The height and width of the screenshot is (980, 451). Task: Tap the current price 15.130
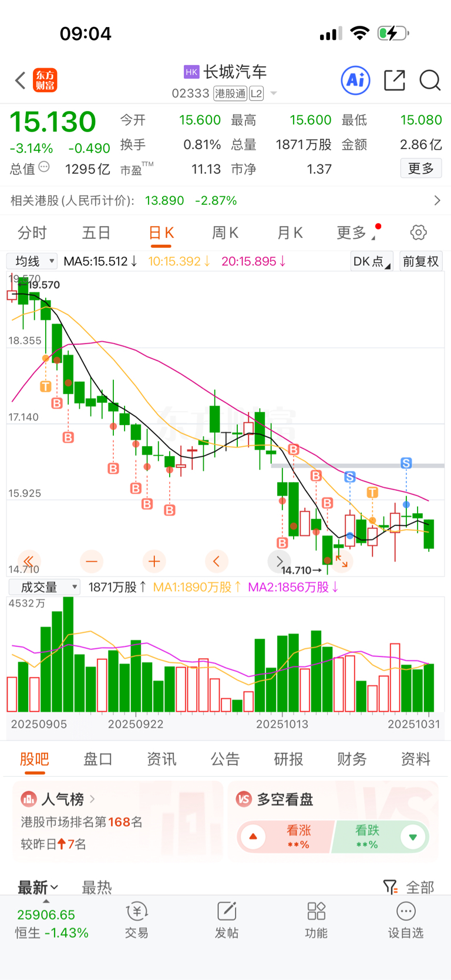coord(53,122)
